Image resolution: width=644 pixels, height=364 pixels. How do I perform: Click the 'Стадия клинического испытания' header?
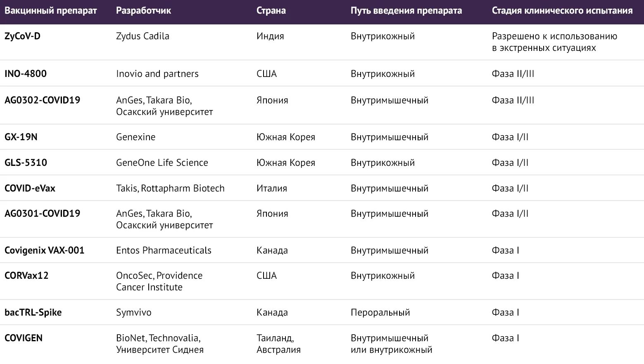pyautogui.click(x=562, y=11)
